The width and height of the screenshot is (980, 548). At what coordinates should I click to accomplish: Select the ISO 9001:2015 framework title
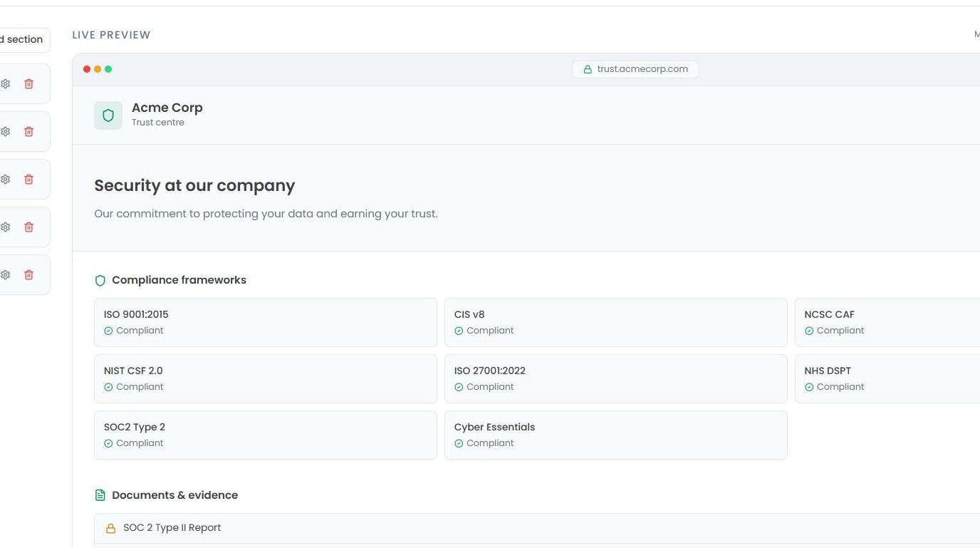point(136,314)
